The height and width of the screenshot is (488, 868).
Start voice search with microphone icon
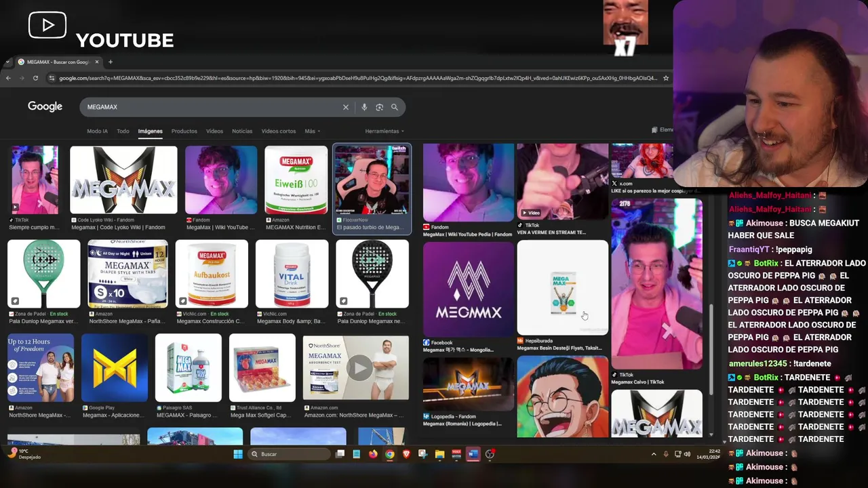(364, 107)
